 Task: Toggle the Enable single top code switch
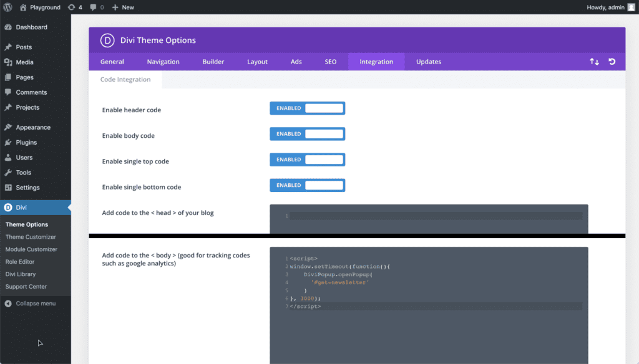[307, 160]
